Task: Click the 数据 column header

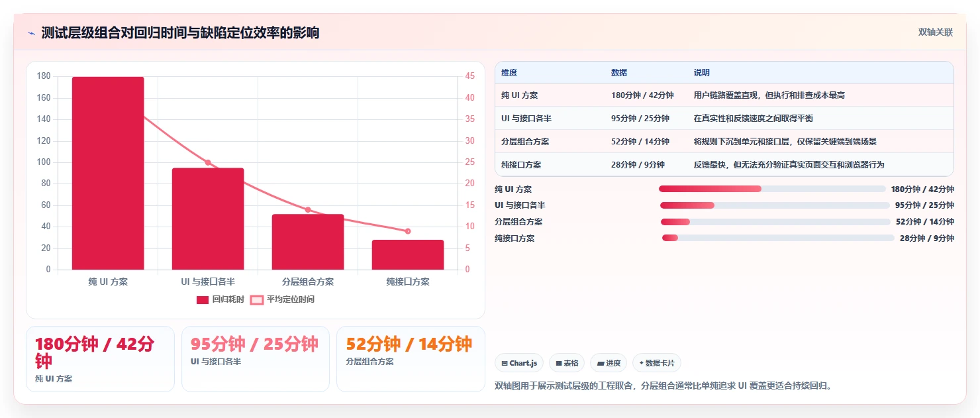Action: tap(619, 72)
